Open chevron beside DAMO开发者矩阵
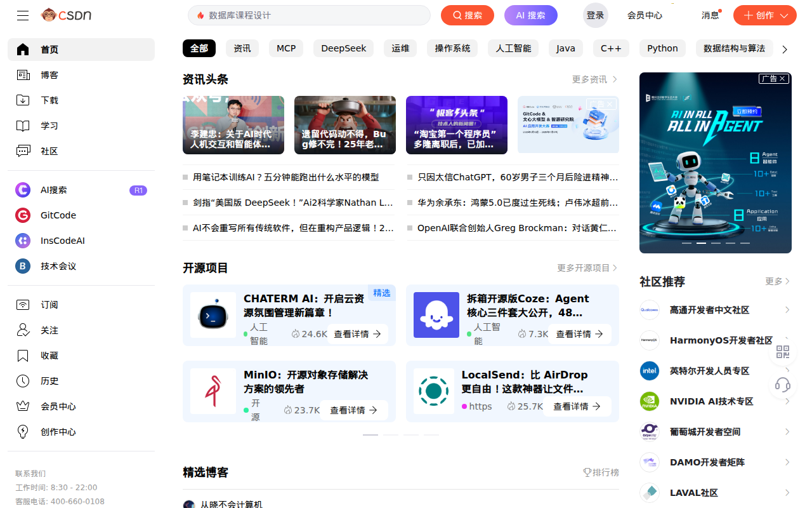812x508 pixels. click(787, 462)
